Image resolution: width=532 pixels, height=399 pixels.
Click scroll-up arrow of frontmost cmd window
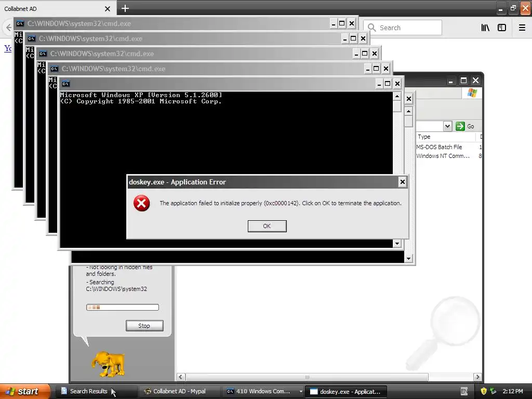point(397,97)
